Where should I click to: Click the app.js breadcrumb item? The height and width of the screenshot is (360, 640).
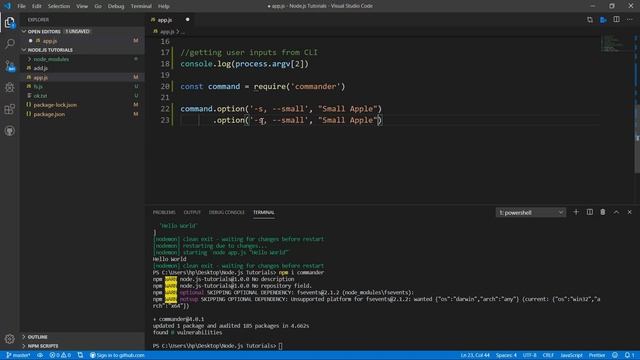pos(167,31)
